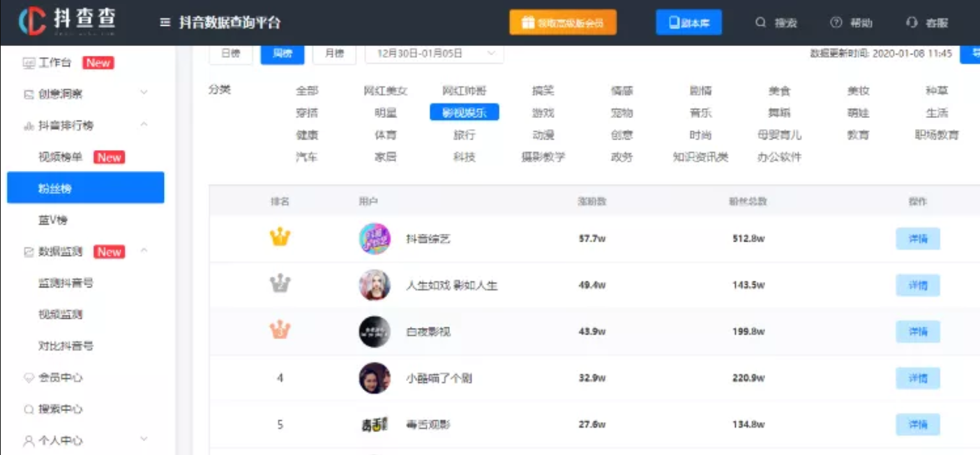Screen dimensions: 980x455
Task: Click the 粉丝总数 column header
Action: (x=748, y=201)
